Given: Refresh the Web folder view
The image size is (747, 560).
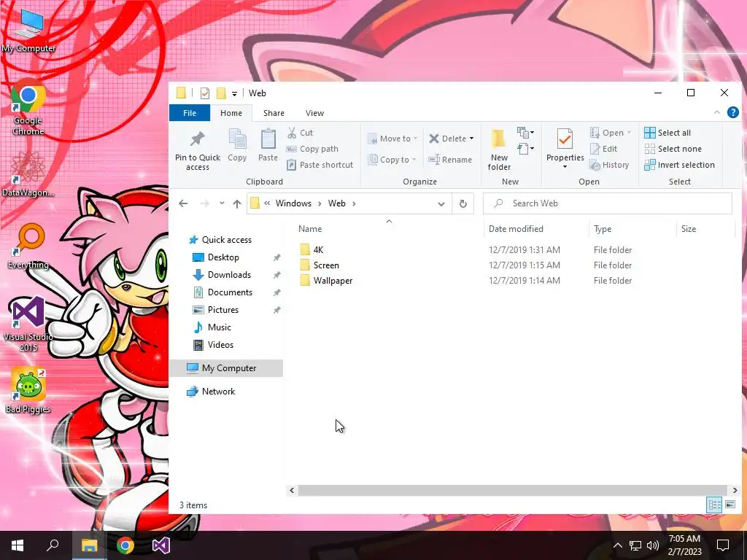Looking at the screenshot, I should (462, 204).
